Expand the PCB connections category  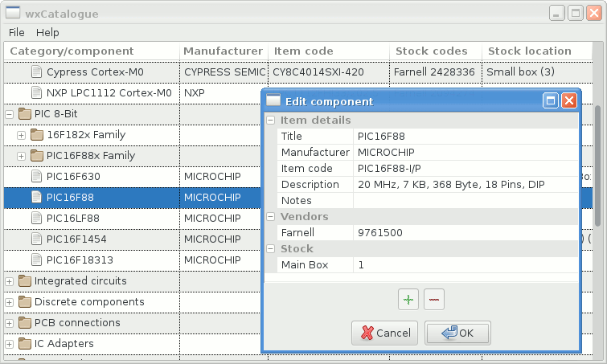[x=10, y=323]
